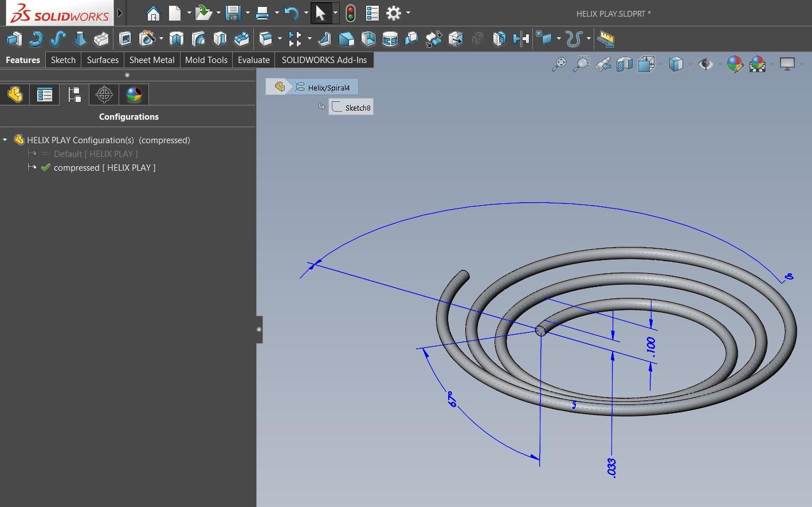Screen dimensions: 812x507
Task: Select the compressed [HELIX PLAY] configuration
Action: (104, 167)
